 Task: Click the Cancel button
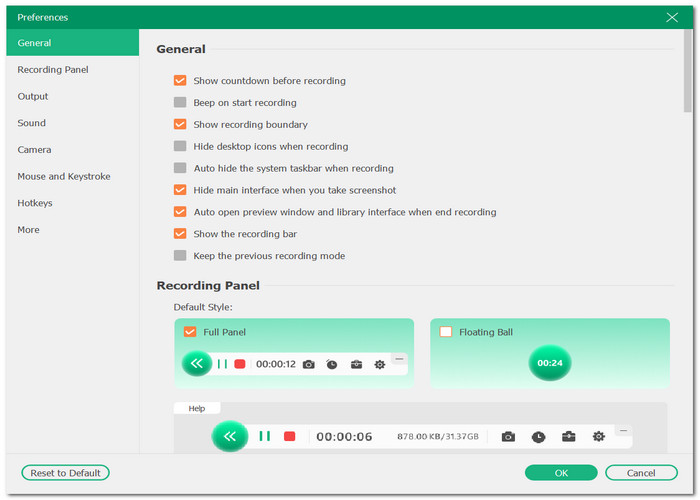click(641, 473)
